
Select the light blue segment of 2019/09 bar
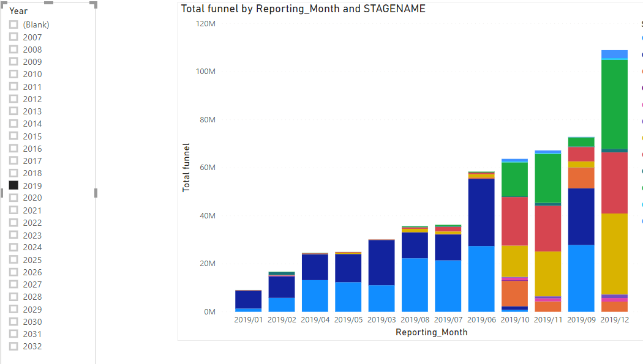coord(581,278)
